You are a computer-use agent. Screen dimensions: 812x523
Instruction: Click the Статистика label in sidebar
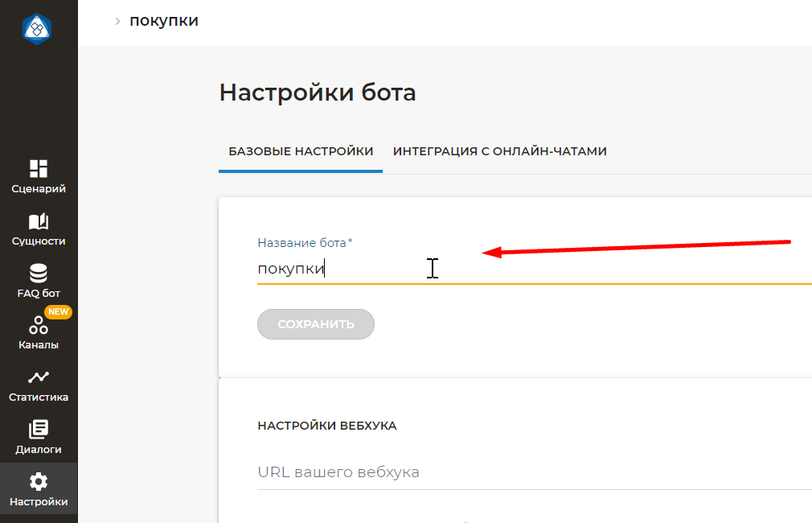(39, 397)
